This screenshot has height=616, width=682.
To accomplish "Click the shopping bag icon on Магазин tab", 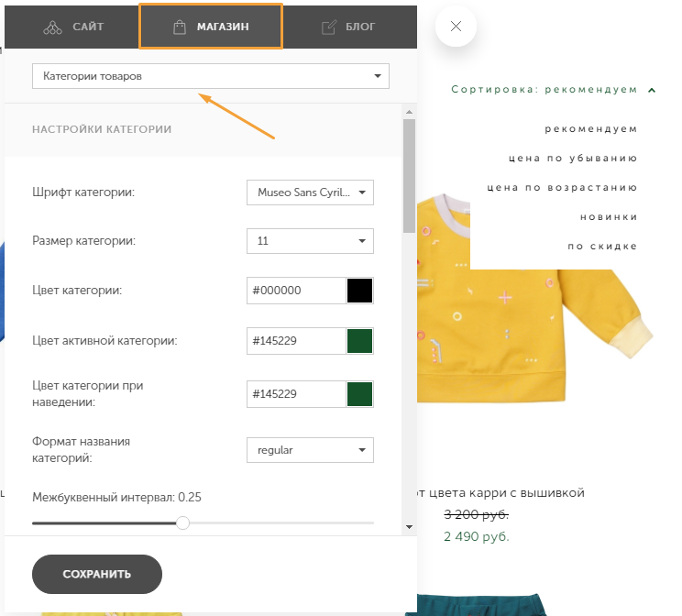I will pyautogui.click(x=179, y=27).
